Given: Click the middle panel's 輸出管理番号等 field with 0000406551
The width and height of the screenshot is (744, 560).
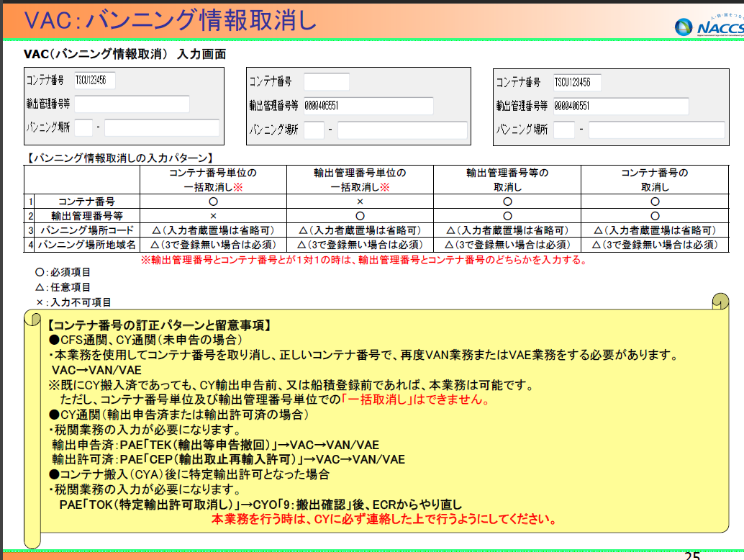Looking at the screenshot, I should (x=368, y=106).
